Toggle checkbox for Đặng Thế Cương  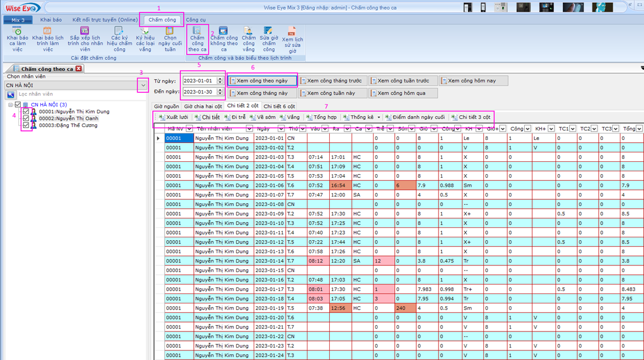(x=26, y=125)
